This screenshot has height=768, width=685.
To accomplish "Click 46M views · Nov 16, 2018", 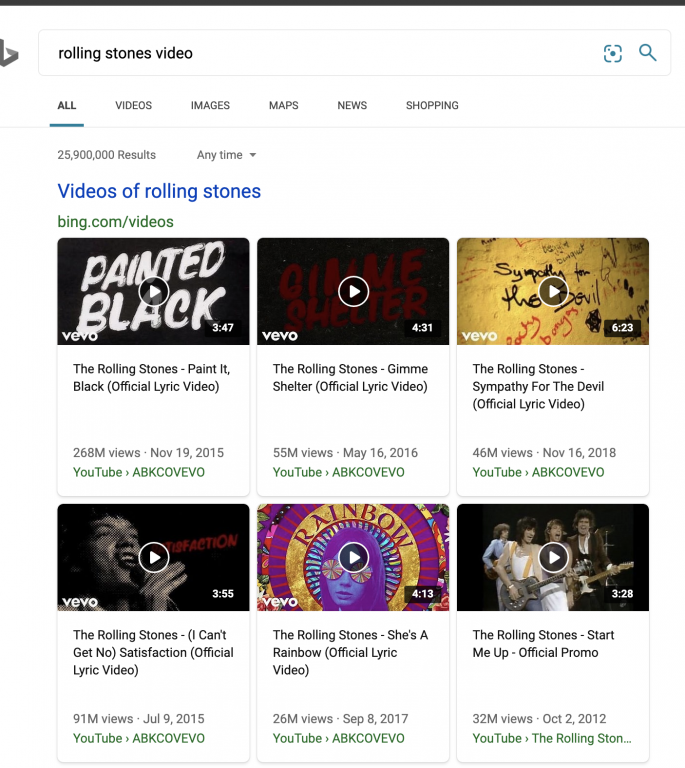I will [544, 453].
